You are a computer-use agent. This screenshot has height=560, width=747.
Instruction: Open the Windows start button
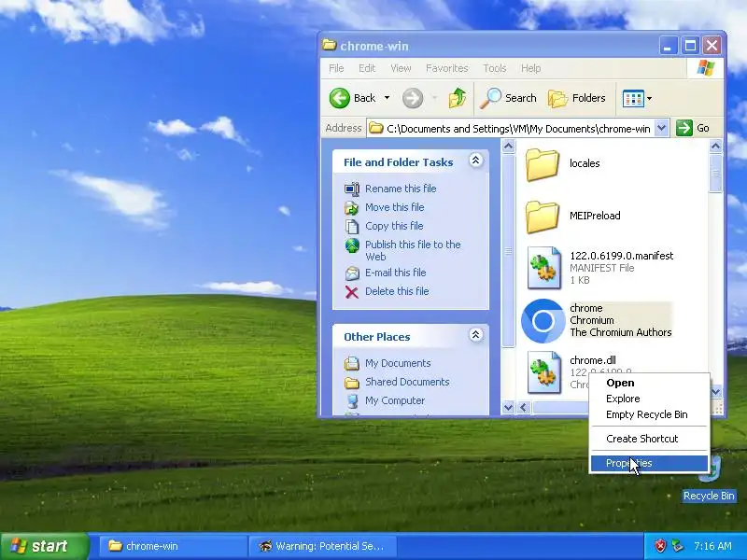point(45,546)
